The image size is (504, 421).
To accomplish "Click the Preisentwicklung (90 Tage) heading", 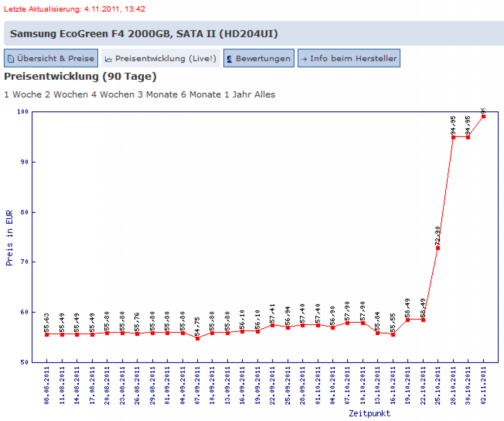I will click(x=81, y=77).
